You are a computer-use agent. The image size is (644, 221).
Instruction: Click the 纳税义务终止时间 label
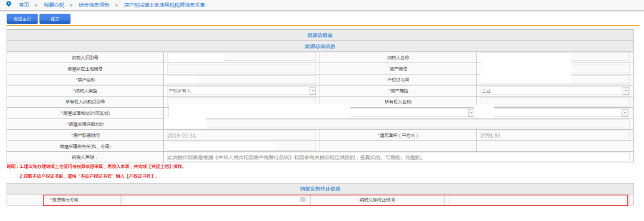[377, 200]
